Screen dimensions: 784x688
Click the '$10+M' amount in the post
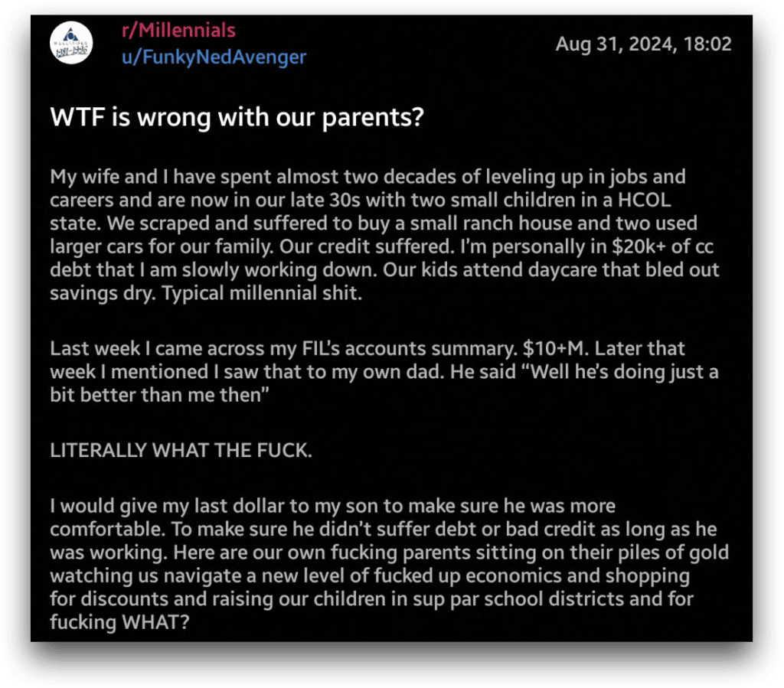click(x=553, y=349)
